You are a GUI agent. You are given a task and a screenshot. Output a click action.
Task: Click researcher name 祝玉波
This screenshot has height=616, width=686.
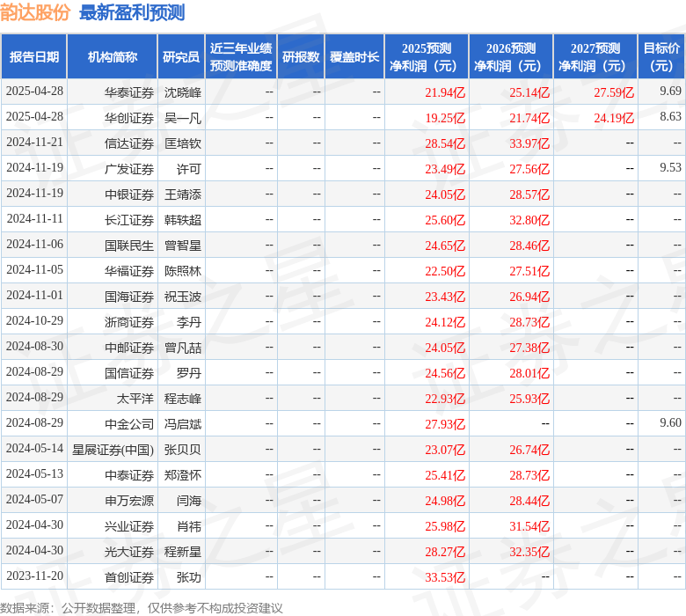point(183,297)
